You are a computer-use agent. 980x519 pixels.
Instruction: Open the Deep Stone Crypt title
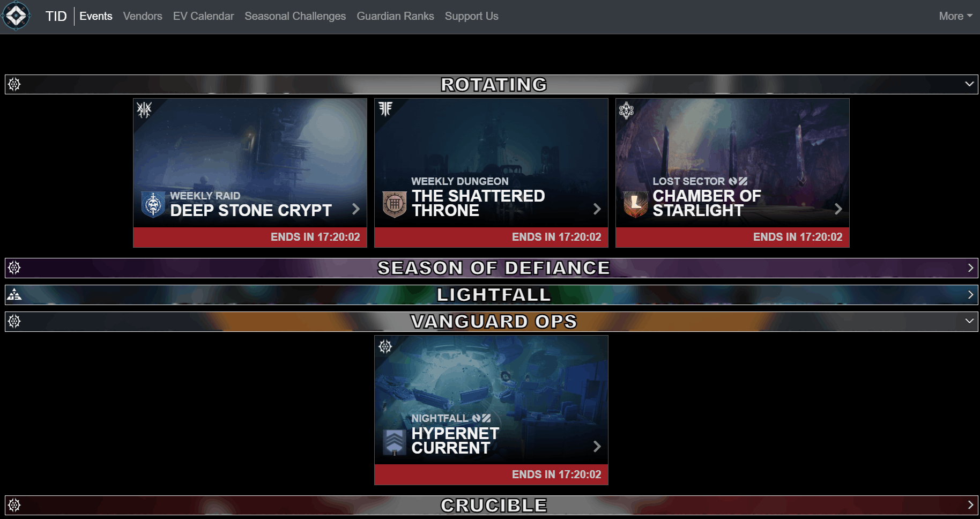(251, 211)
